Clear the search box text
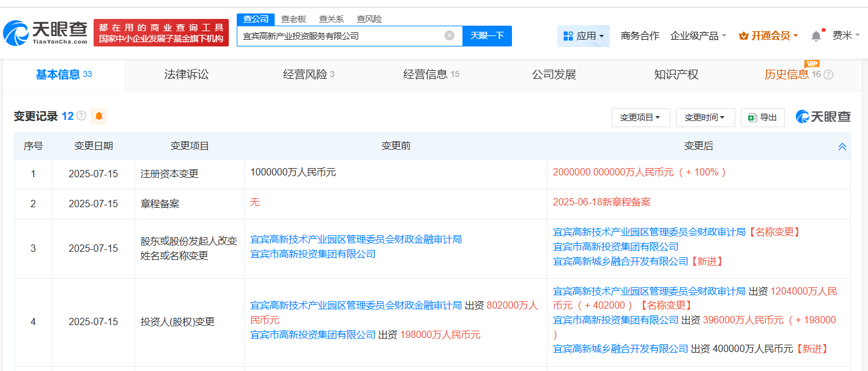 coord(450,35)
